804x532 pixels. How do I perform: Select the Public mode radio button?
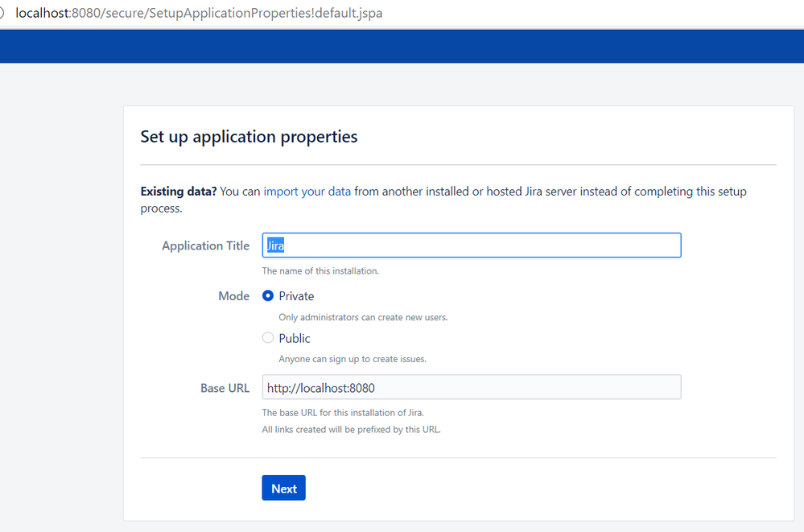[268, 337]
